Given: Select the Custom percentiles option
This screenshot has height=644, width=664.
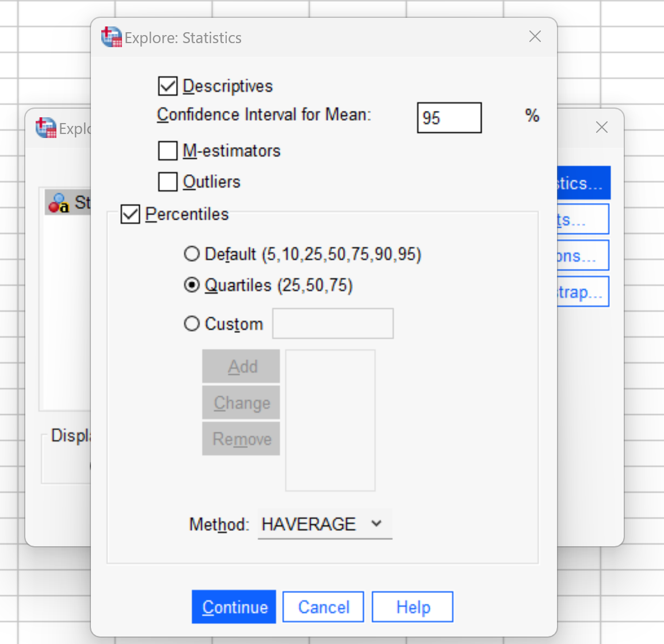Looking at the screenshot, I should point(192,323).
